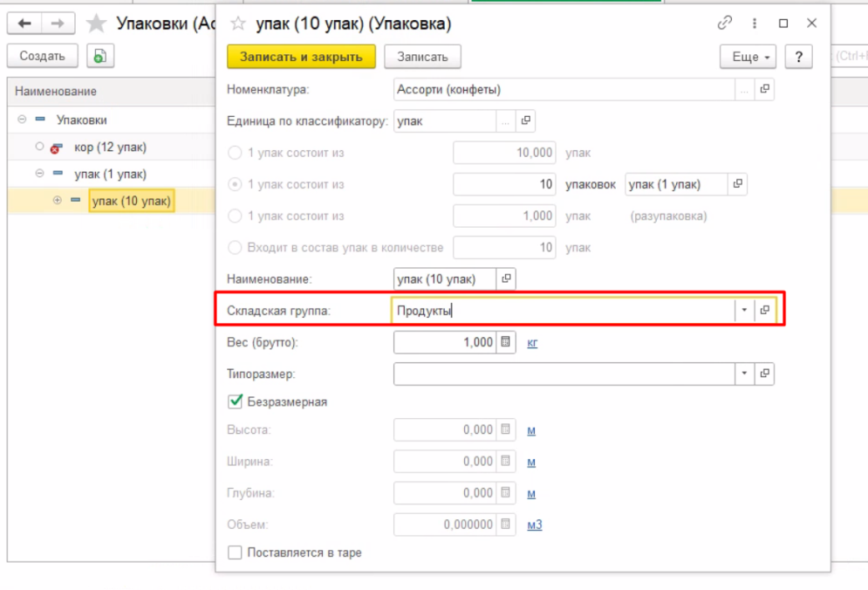Open the three-dot menu in dialog header
868x590 pixels.
click(754, 24)
